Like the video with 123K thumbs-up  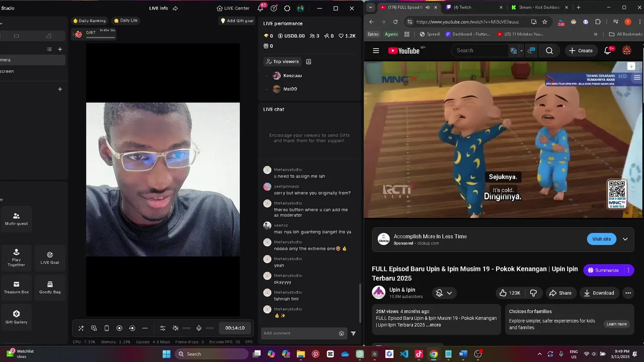point(510,293)
